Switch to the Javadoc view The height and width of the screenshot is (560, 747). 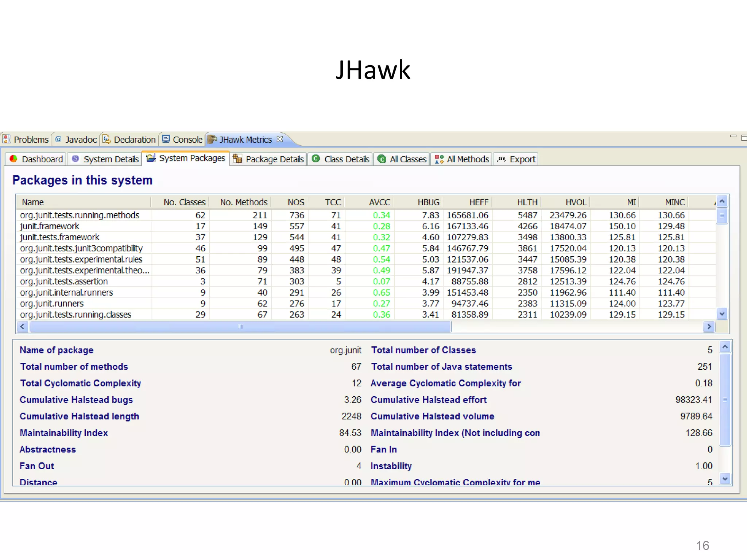76,139
